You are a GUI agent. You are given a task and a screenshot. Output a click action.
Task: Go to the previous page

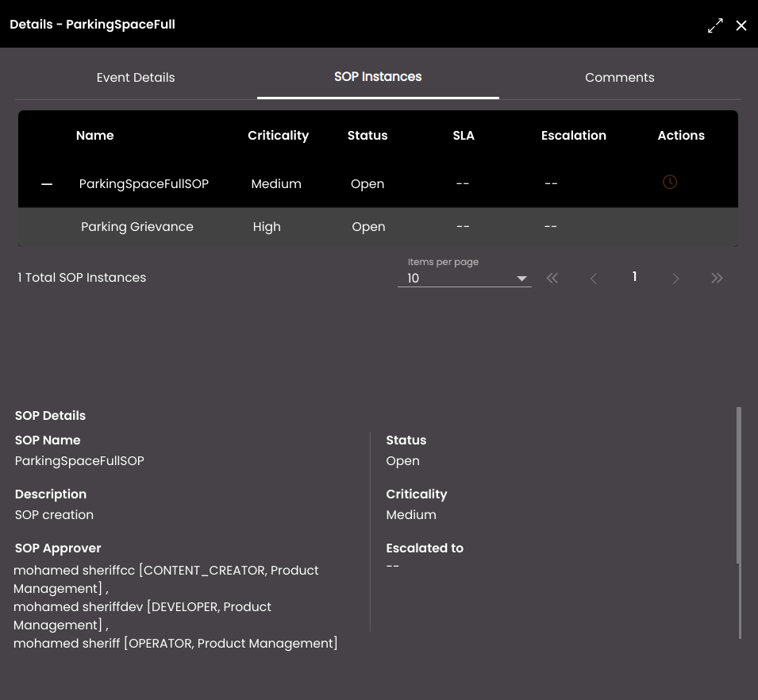594,279
